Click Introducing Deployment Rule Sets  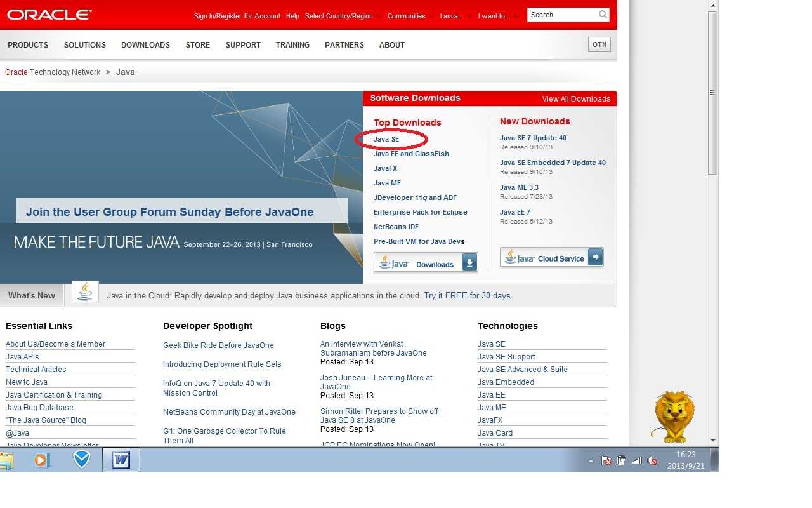(222, 364)
